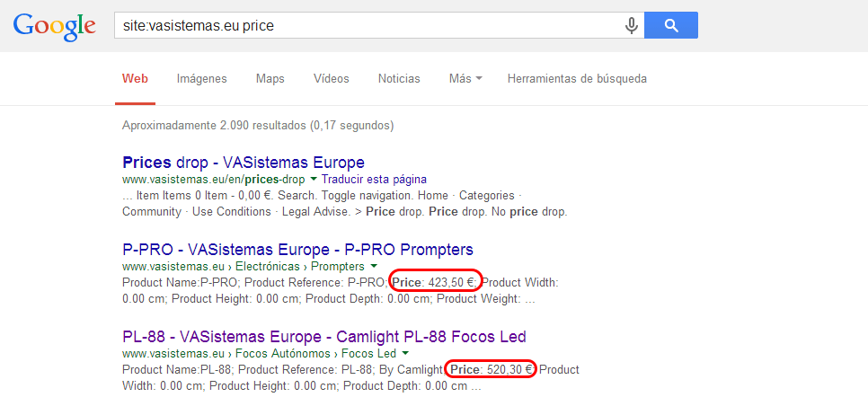
Task: Expand the green arrow beside prices-drop URL
Action: (314, 180)
